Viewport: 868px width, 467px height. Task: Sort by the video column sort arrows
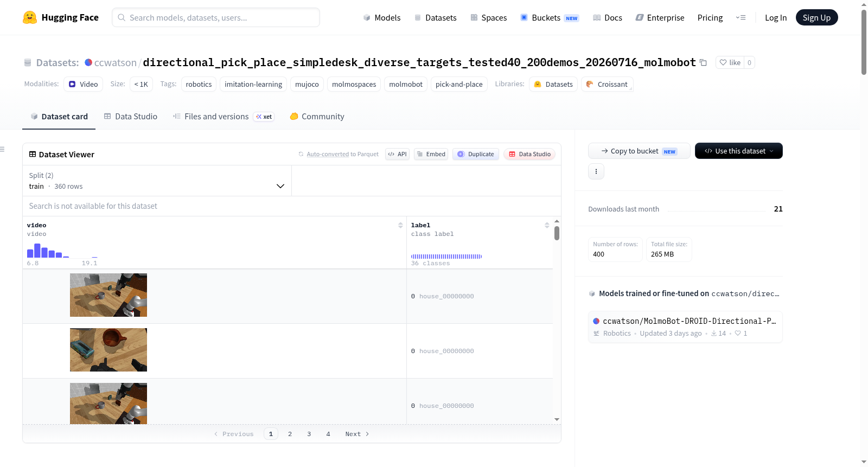pyautogui.click(x=400, y=225)
